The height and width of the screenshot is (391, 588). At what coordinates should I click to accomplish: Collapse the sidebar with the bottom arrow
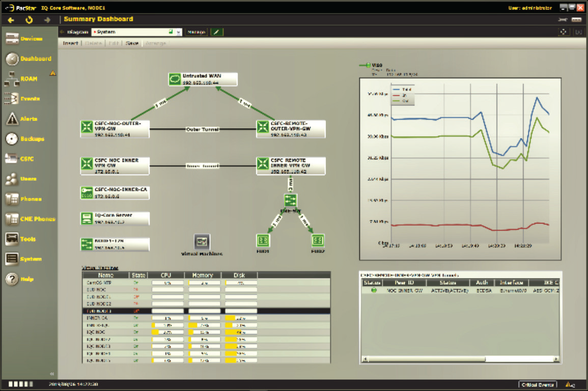52,374
